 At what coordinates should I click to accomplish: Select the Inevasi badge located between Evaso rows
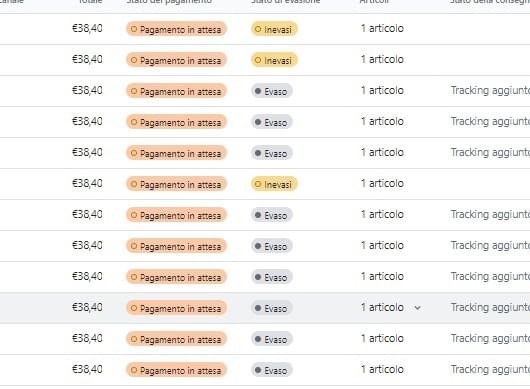[x=274, y=184]
